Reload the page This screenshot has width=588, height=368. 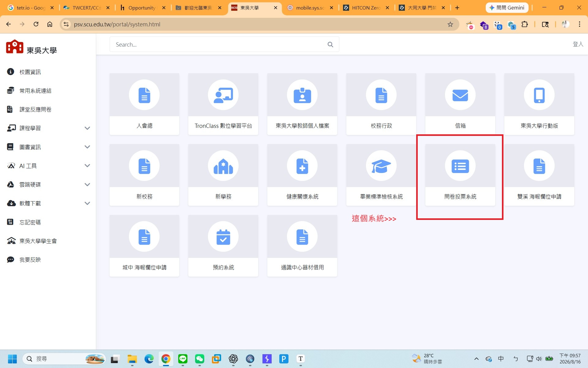point(36,24)
